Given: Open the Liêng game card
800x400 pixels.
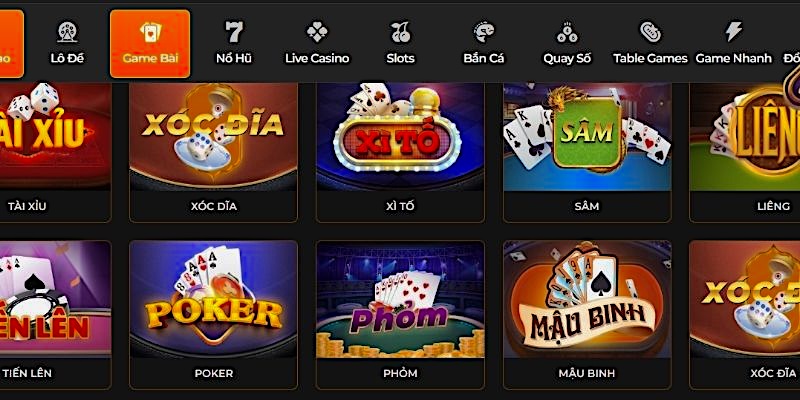Looking at the screenshot, I should [745, 153].
